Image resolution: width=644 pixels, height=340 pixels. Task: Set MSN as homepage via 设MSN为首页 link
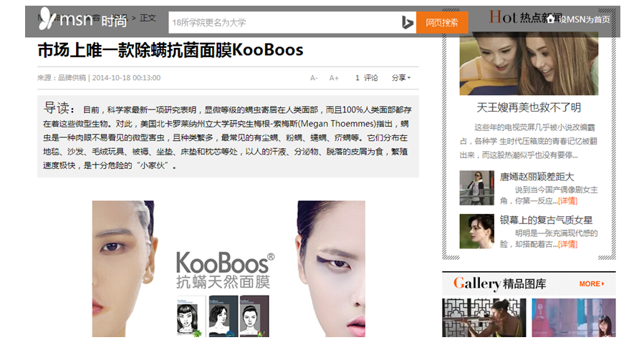[584, 19]
